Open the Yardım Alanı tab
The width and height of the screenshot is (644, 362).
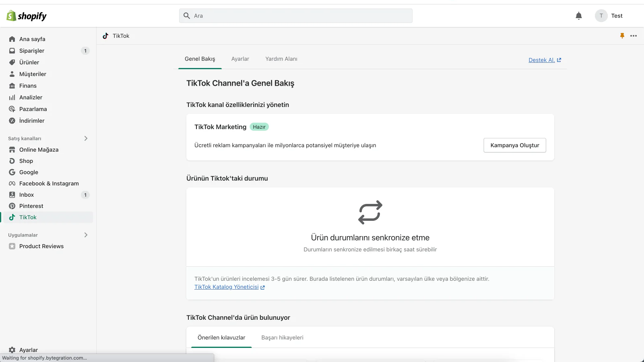tap(281, 59)
